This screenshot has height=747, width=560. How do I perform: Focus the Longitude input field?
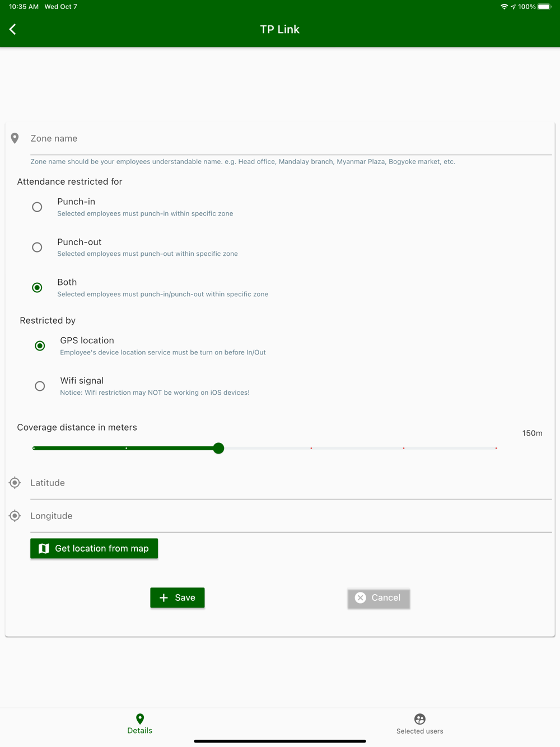tap(291, 517)
